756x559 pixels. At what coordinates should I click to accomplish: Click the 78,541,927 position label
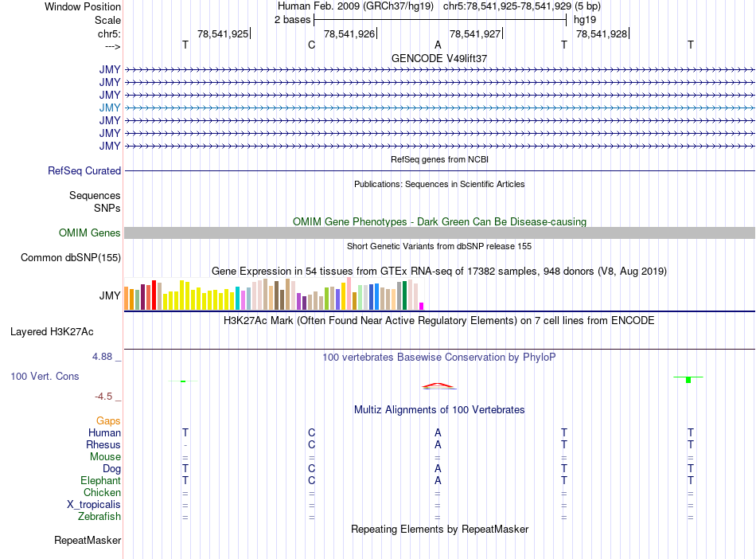pyautogui.click(x=475, y=33)
